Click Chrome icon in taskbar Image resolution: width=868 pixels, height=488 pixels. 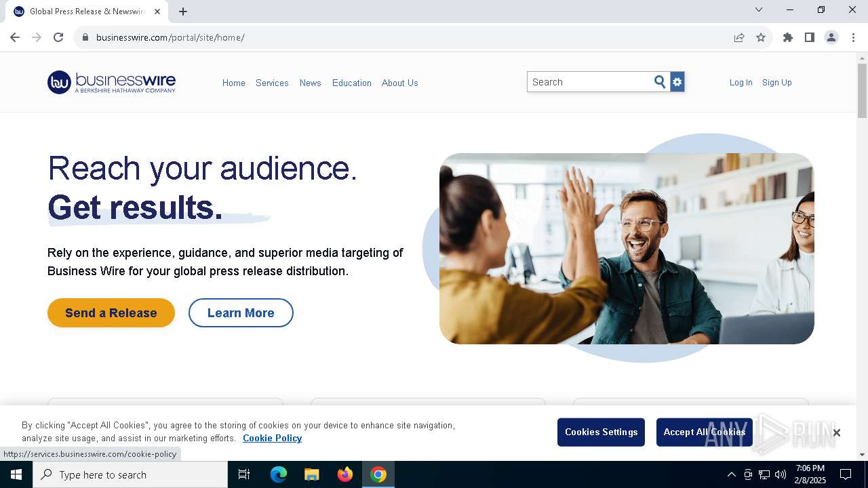(x=378, y=474)
